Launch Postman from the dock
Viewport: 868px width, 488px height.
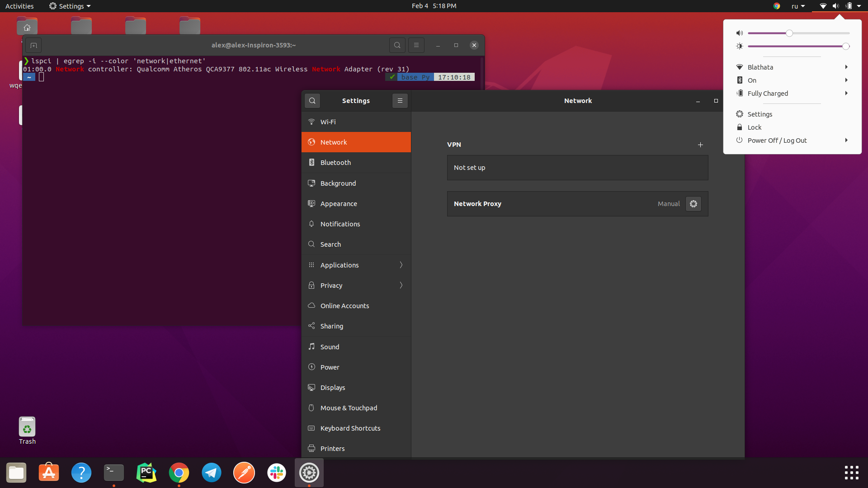[244, 473]
